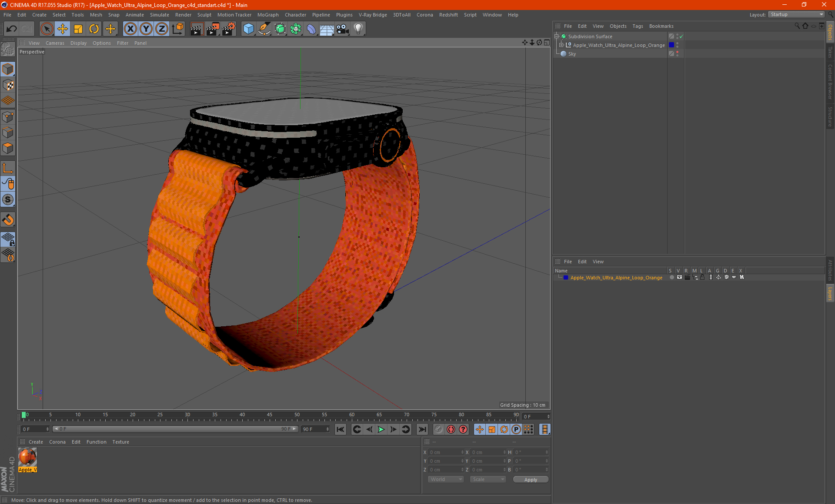Click the Locked Workplane icon

tap(8, 239)
